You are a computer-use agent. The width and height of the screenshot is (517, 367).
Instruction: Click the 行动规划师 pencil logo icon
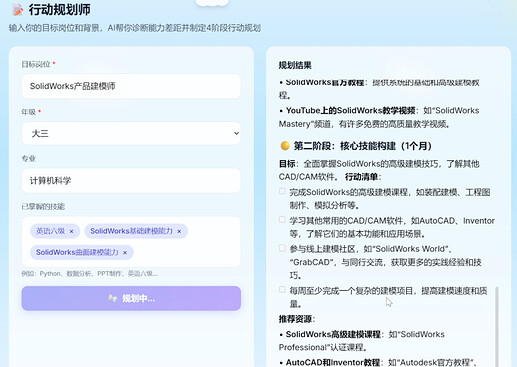(18, 10)
